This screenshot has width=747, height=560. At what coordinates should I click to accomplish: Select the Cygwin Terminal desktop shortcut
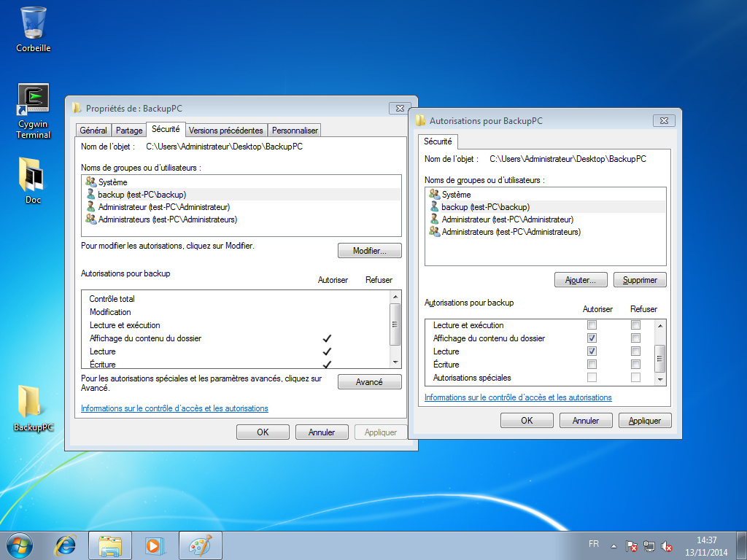[x=34, y=109]
